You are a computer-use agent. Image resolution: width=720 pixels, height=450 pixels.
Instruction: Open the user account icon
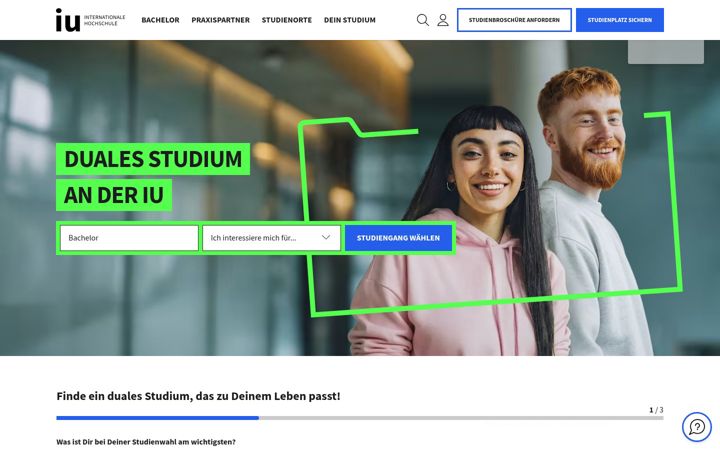click(x=443, y=20)
